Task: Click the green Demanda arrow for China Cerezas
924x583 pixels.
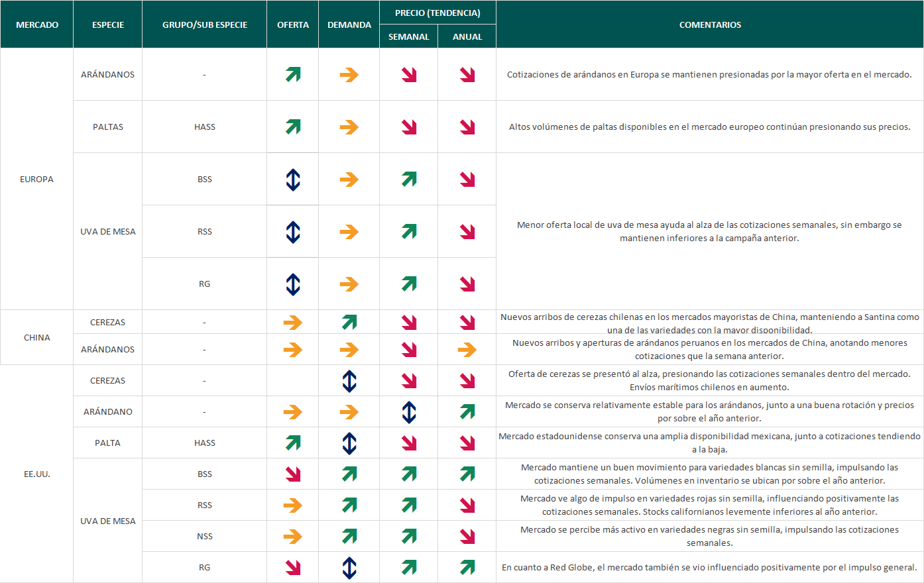Action: click(349, 323)
